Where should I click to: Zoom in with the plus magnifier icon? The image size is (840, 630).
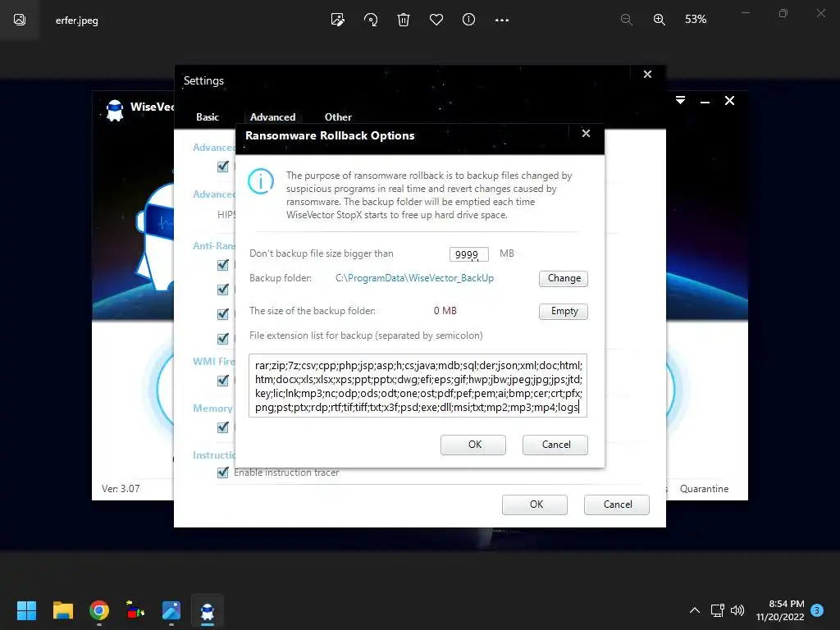click(x=660, y=20)
